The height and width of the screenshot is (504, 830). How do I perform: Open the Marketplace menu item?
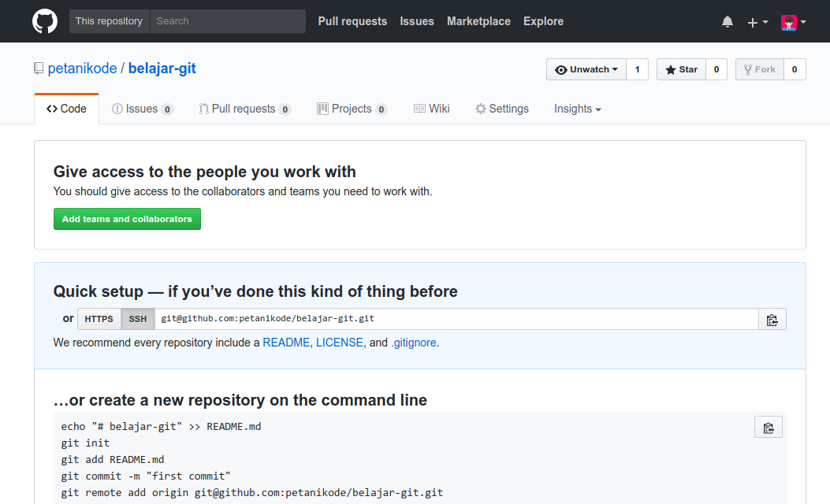478,21
